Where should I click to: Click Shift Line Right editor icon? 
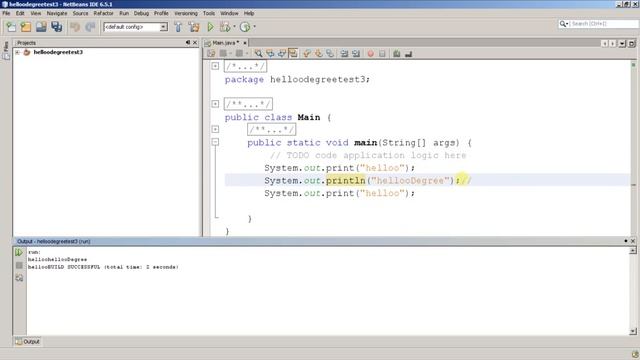(356, 53)
